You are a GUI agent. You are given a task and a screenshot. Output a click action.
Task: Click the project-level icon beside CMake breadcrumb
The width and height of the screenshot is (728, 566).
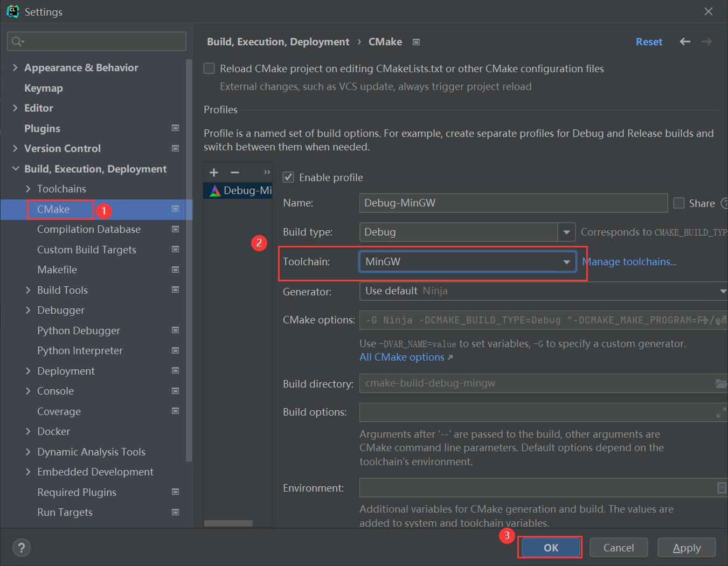click(x=416, y=42)
